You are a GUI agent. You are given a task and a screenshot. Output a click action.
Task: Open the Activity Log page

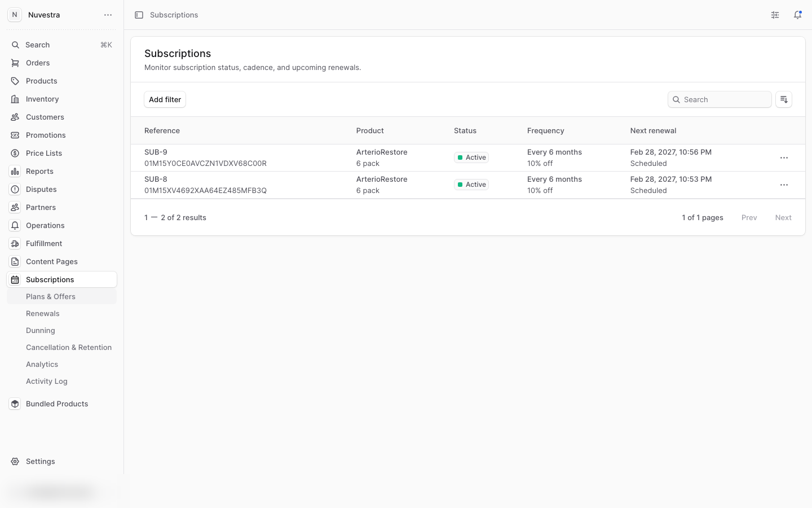point(61,381)
